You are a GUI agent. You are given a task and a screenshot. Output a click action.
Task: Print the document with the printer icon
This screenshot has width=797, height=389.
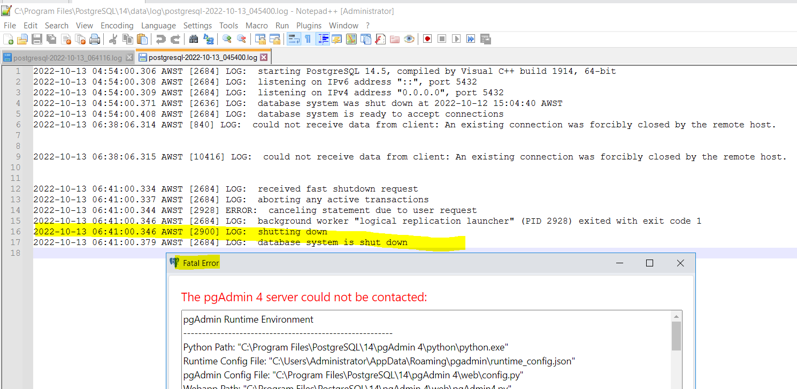pyautogui.click(x=95, y=39)
